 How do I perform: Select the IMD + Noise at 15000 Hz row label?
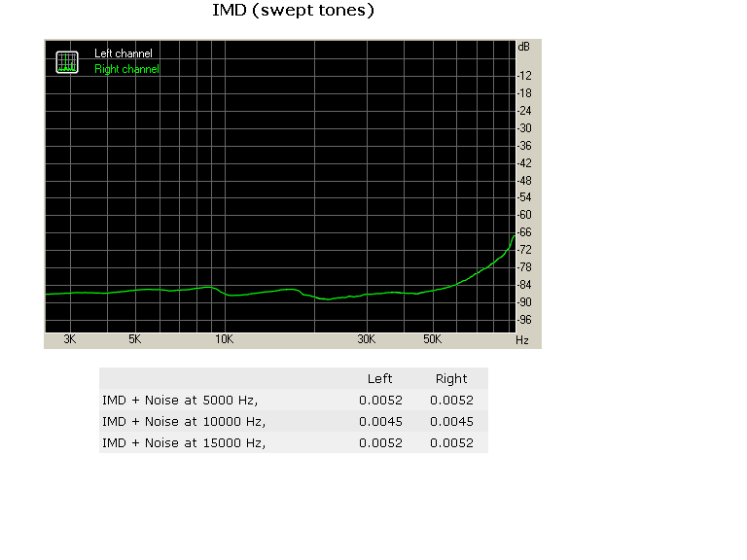(x=184, y=443)
